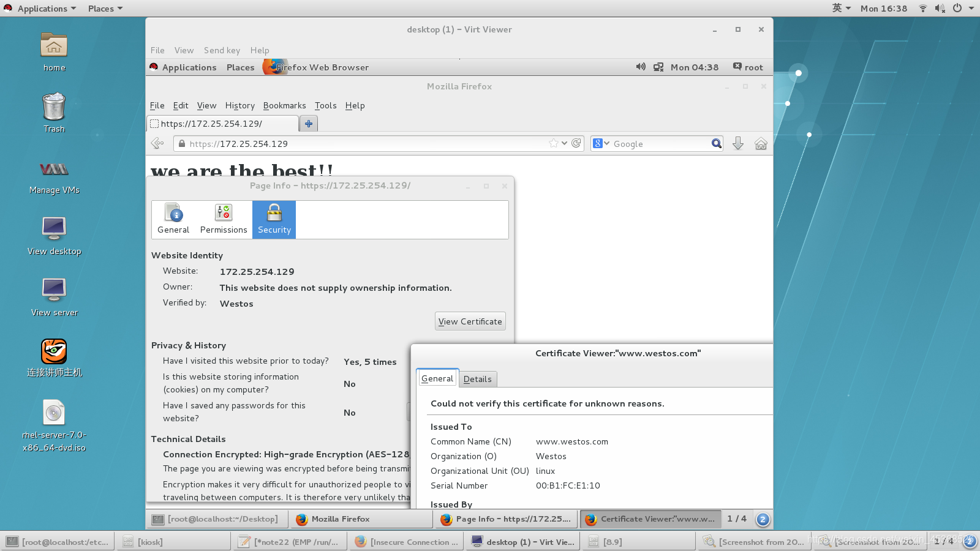Open host power menu icon
The width and height of the screenshot is (980, 551).
tap(957, 8)
